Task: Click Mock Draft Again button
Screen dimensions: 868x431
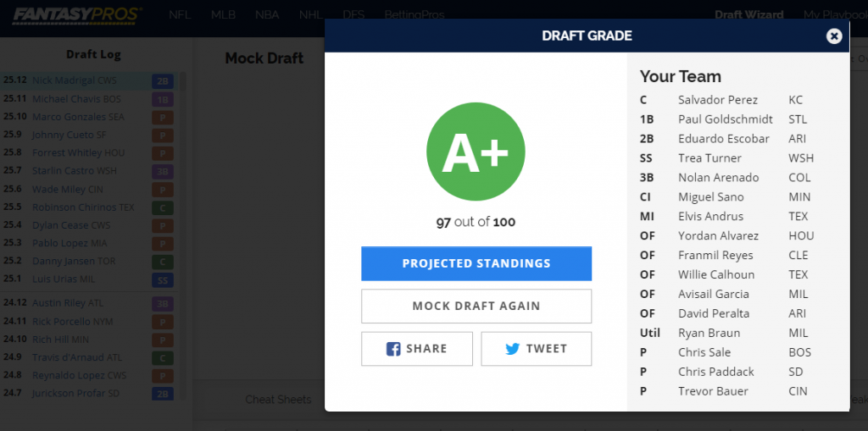Action: 476,306
